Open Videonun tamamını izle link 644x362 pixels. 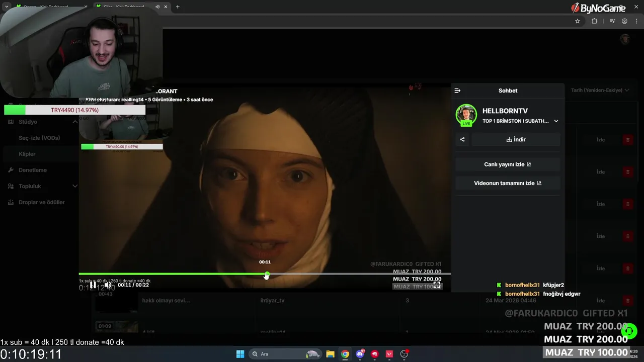pyautogui.click(x=508, y=183)
